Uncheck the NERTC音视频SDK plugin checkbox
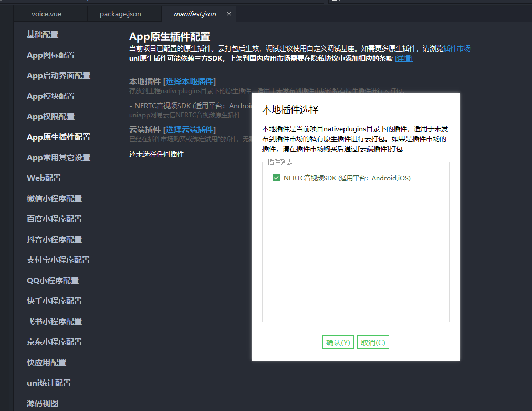This screenshot has height=411, width=532. pyautogui.click(x=276, y=178)
